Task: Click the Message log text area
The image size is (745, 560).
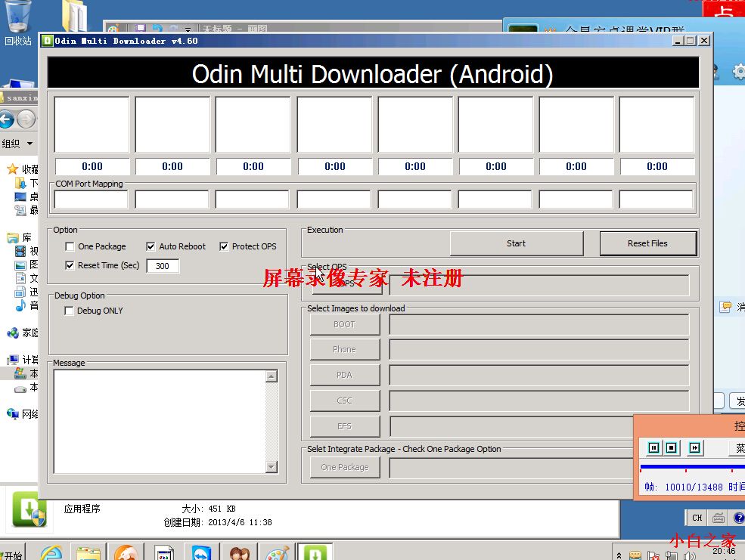Action: pos(160,422)
